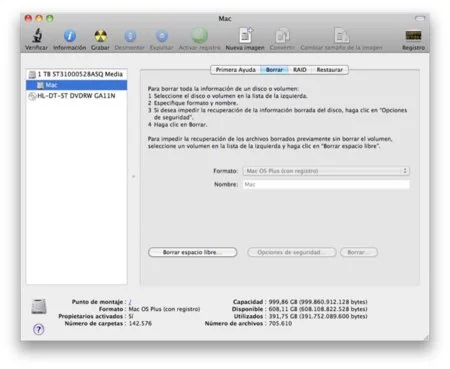Select HL-DT-ST DVDRW GA11N drive

77,96
